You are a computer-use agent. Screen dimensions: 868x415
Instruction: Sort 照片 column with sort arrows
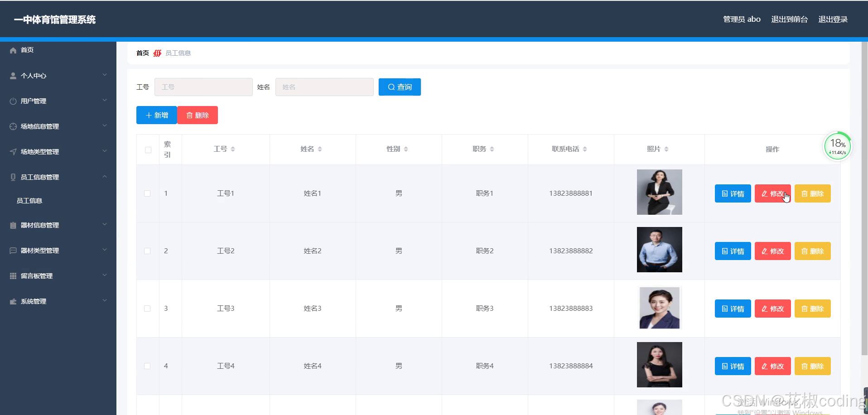click(666, 149)
